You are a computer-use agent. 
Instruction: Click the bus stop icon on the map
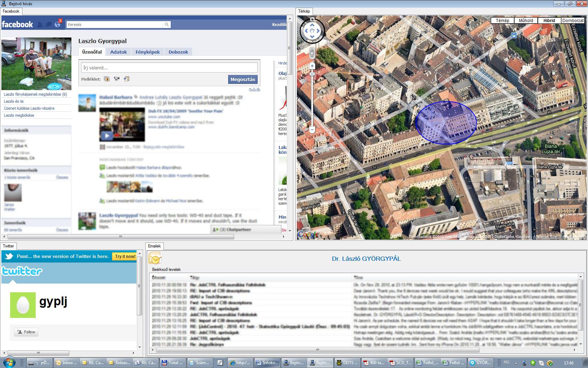[x=513, y=35]
